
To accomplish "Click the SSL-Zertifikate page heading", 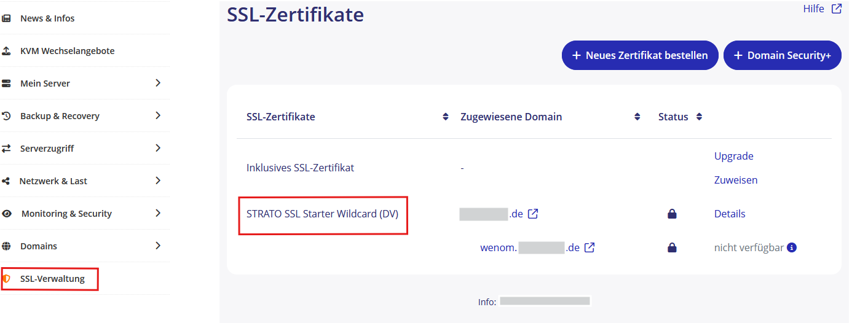I will click(295, 14).
